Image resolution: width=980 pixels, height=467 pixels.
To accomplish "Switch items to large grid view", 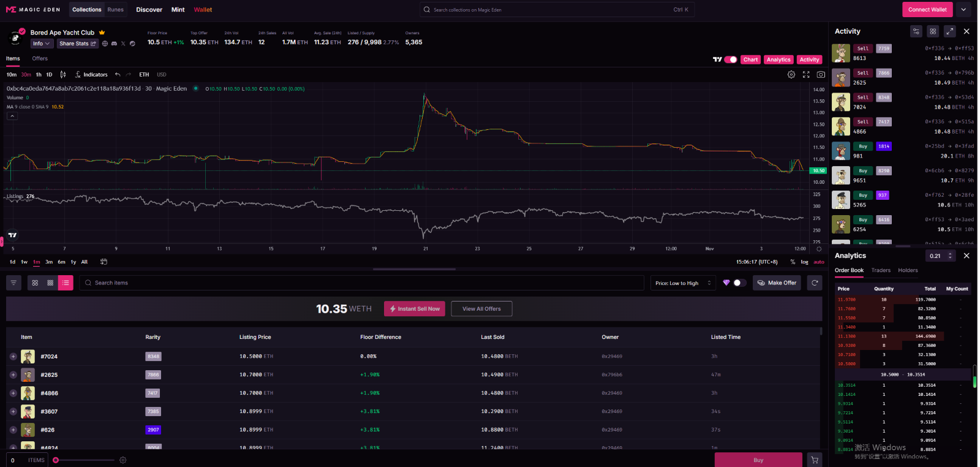I will point(35,283).
